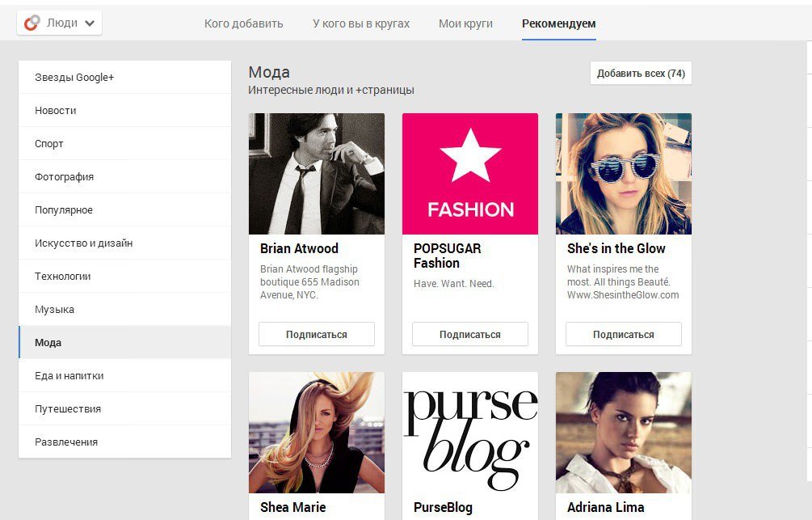The image size is (812, 520).
Task: Click the Добавить всех (74) button
Action: (x=641, y=74)
